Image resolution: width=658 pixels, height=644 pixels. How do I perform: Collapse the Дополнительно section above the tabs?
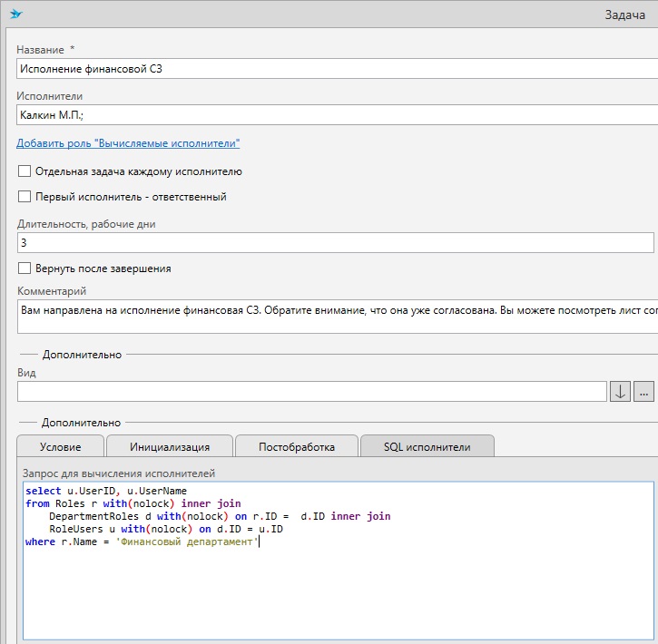pos(82,423)
